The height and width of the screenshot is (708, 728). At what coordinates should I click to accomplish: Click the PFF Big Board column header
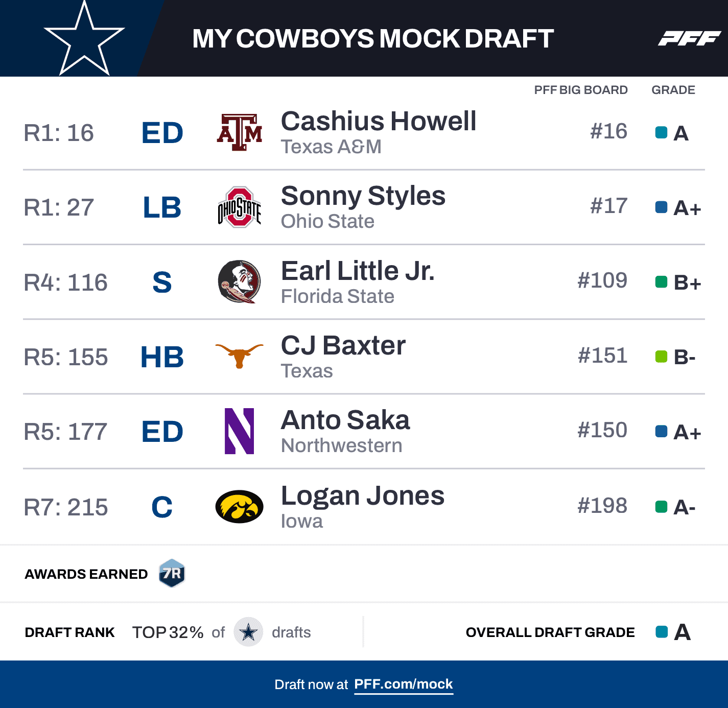(580, 90)
